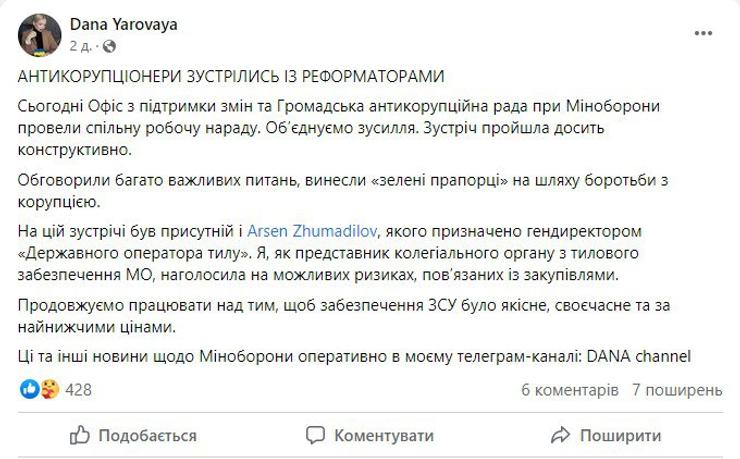Click the share arrow icon
The image size is (740, 459).
(x=560, y=435)
